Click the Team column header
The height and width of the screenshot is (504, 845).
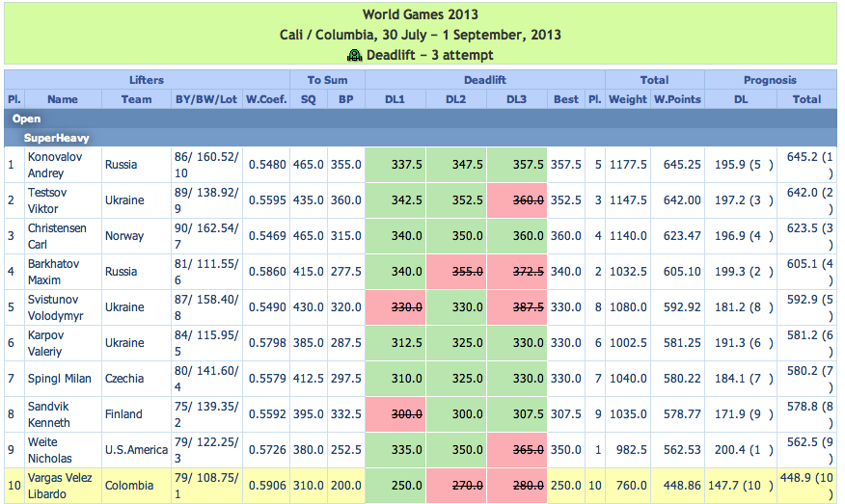point(136,99)
